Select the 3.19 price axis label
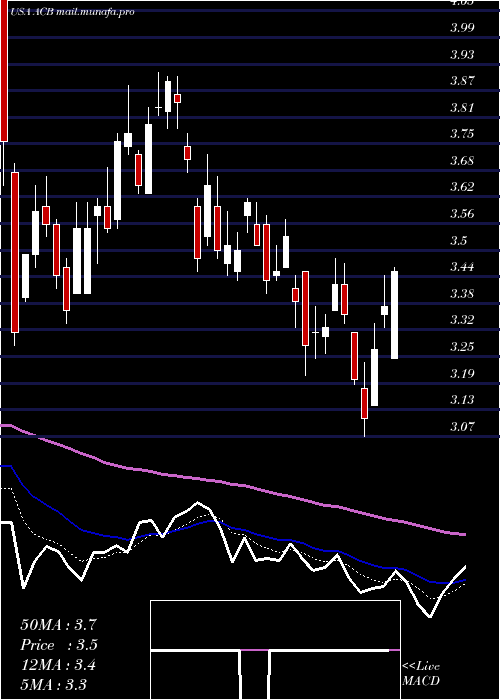The width and height of the screenshot is (500, 700). point(462,373)
